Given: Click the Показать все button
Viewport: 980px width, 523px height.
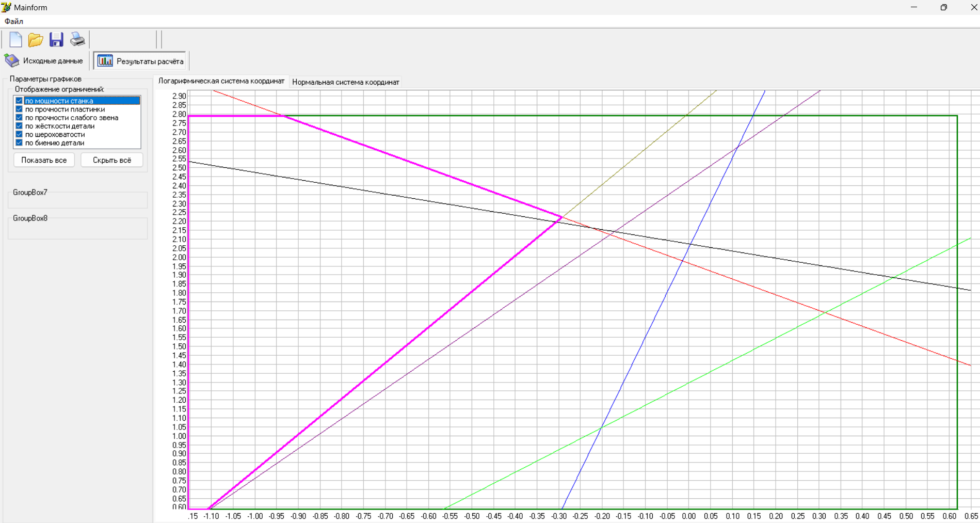Looking at the screenshot, I should (x=44, y=160).
